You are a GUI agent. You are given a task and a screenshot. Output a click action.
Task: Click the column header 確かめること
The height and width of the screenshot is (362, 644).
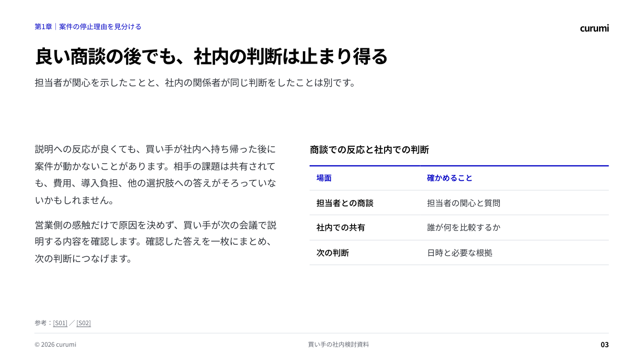[x=450, y=178]
